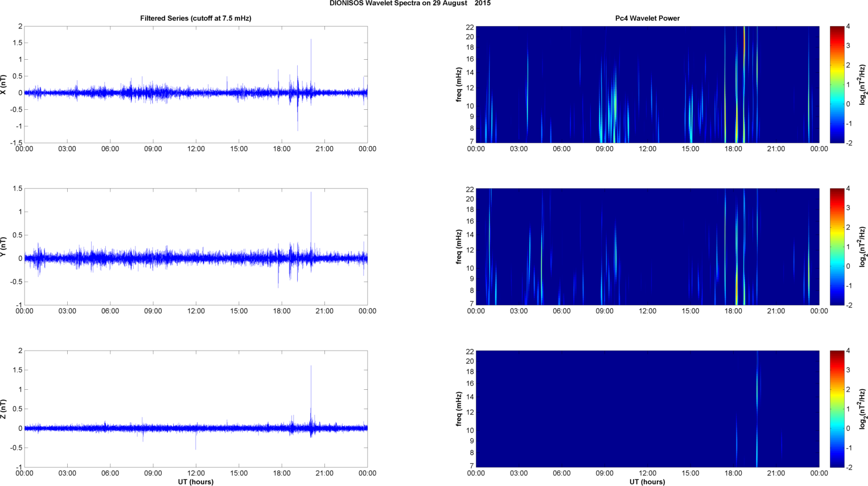This screenshot has height=486, width=868.
Task: Click the DIONISOS Wavelet Spectra main title
Action: (x=410, y=3)
